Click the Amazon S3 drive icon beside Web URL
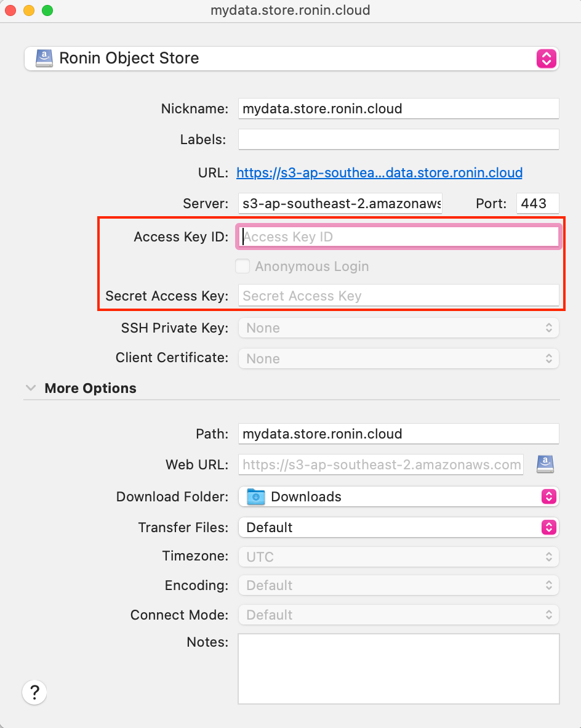This screenshot has width=581, height=728. click(x=545, y=464)
